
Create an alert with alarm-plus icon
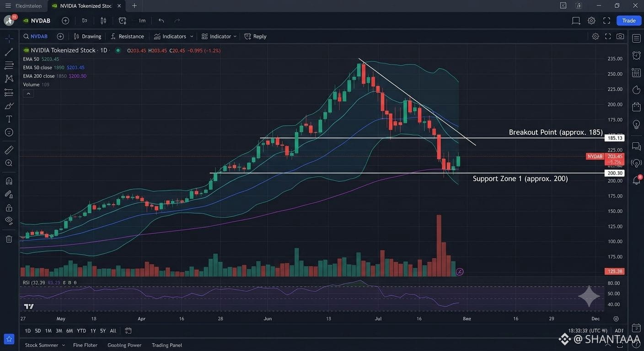click(x=122, y=21)
